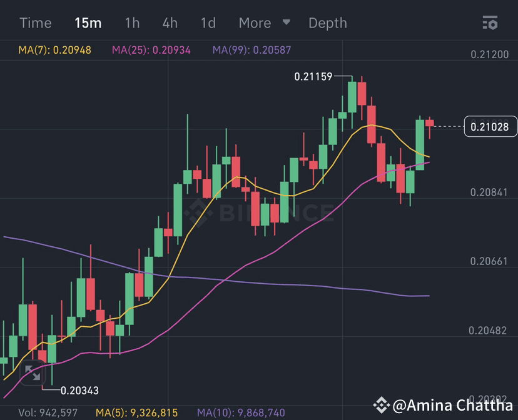Toggle the MA(99) indicator label

click(x=253, y=49)
